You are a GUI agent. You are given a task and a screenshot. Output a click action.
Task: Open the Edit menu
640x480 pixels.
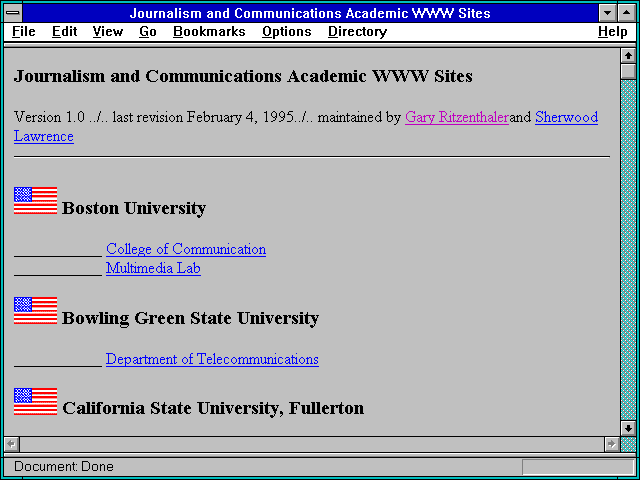pyautogui.click(x=64, y=32)
